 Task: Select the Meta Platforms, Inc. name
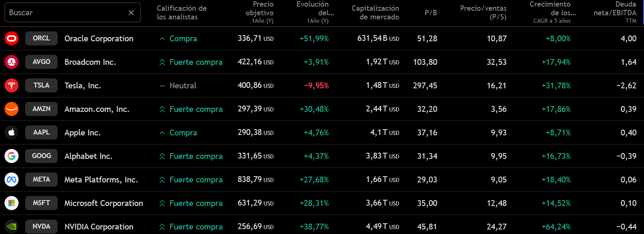point(101,180)
